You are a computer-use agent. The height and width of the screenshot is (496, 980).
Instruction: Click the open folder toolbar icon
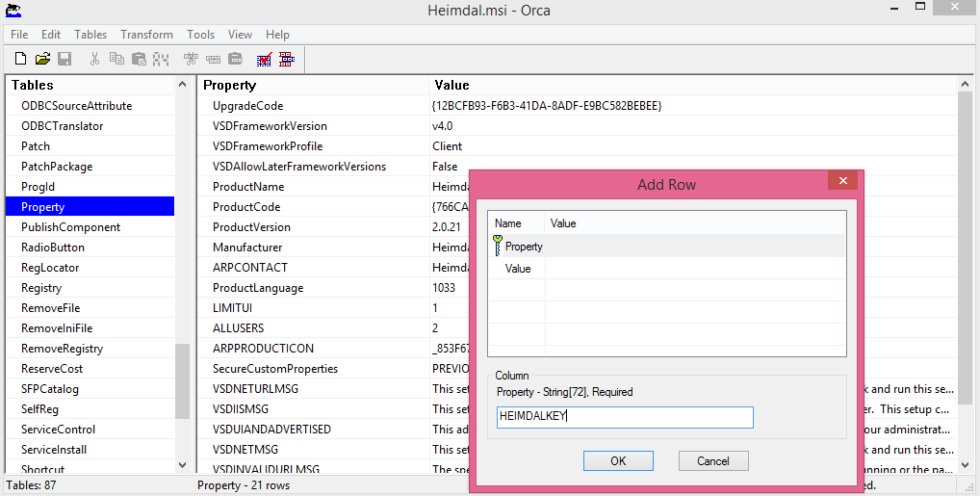42,59
